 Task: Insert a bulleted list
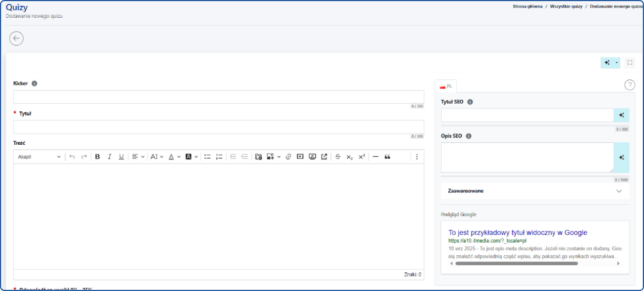pos(207,157)
